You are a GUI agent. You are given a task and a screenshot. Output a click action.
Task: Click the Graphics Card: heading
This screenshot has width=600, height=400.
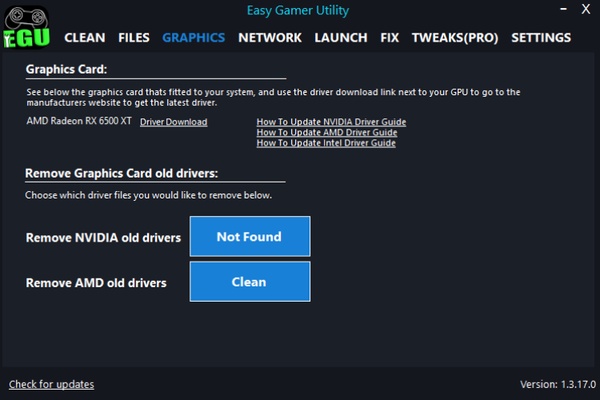[x=66, y=69]
